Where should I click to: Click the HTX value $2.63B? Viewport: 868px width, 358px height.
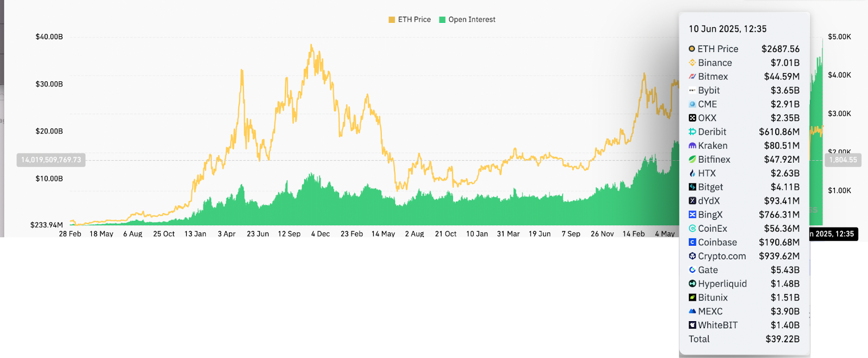coord(785,173)
